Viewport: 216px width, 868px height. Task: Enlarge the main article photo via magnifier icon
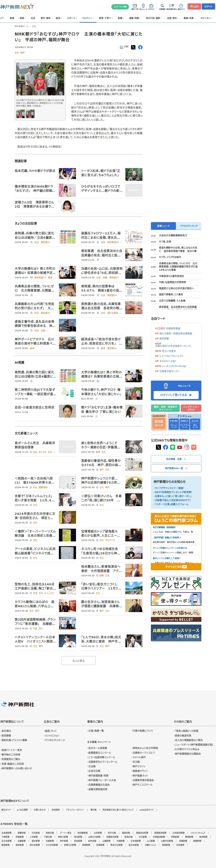(61, 93)
